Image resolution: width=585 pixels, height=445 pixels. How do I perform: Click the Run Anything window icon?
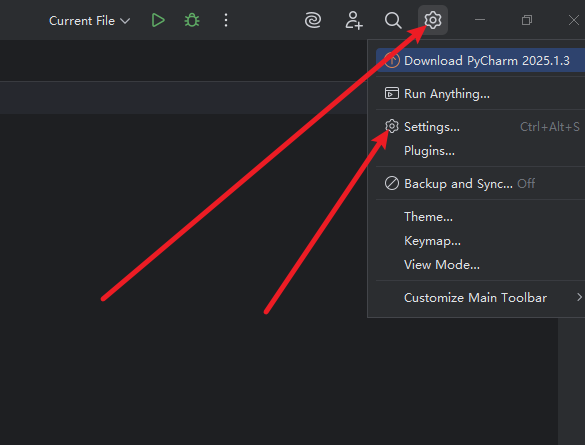[392, 93]
